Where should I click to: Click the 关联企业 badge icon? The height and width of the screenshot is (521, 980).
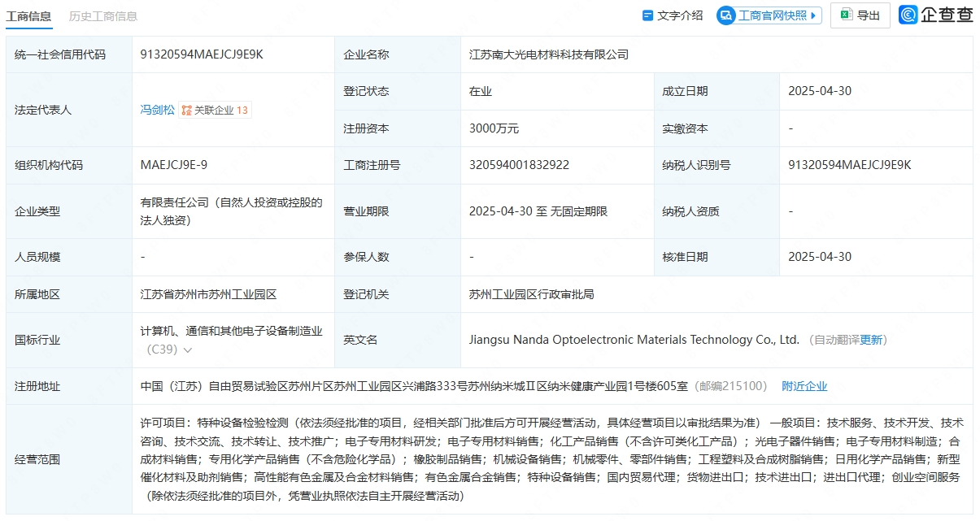pos(186,111)
